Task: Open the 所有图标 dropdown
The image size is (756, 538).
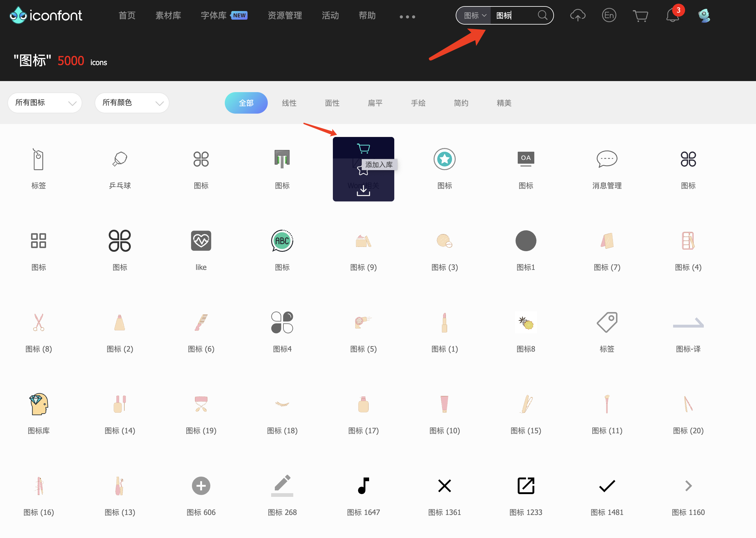Action: [45, 103]
